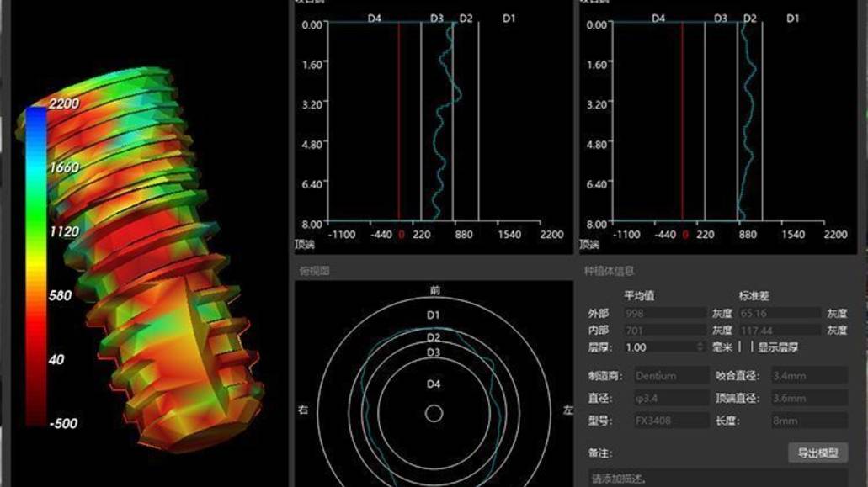This screenshot has width=868, height=487.
Task: Click the 1120 label on the color scale
Action: (x=64, y=231)
